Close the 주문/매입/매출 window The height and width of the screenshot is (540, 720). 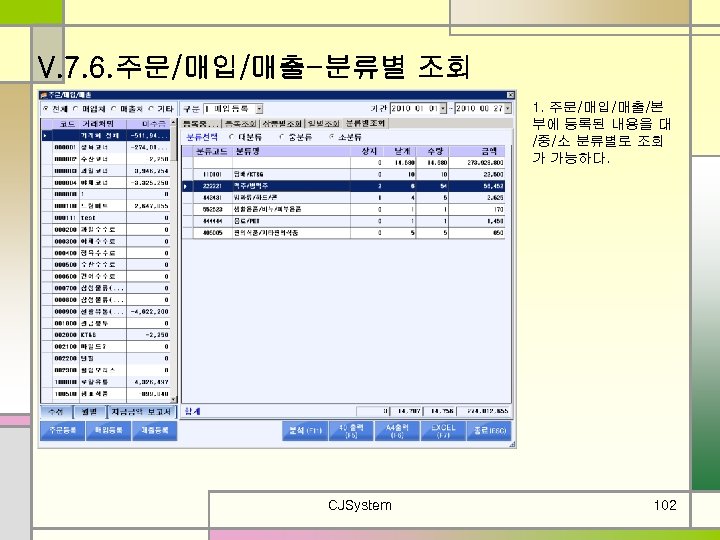[x=510, y=95]
